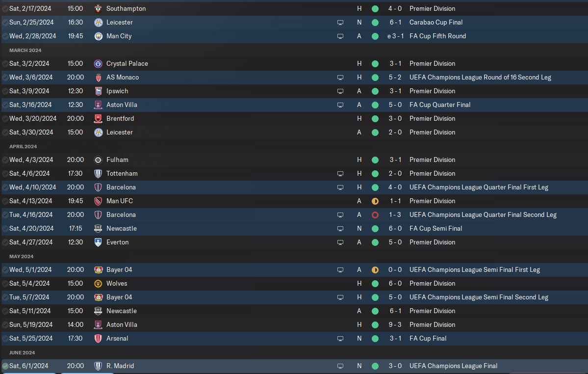Click the Southampton club badge
Image resolution: width=588 pixels, height=374 pixels.
click(98, 8)
